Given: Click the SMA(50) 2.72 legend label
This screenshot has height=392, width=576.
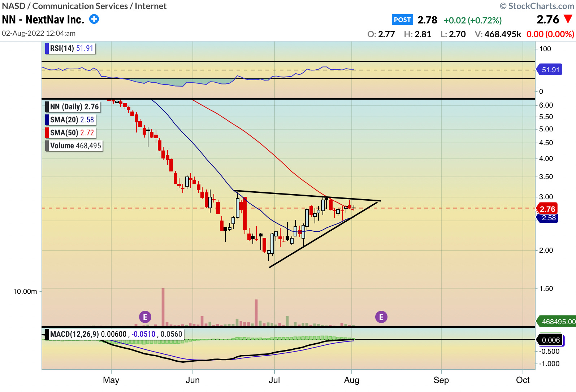Looking at the screenshot, I should point(70,133).
